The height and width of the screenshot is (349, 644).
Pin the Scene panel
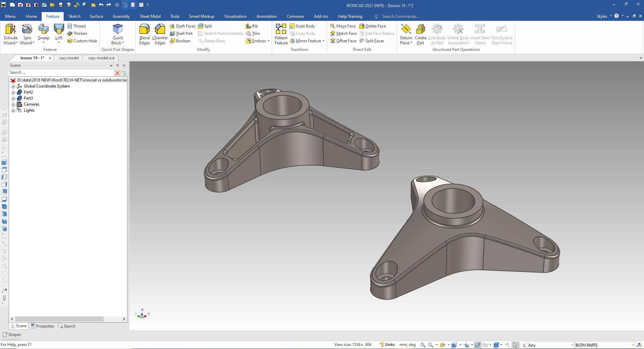117,65
